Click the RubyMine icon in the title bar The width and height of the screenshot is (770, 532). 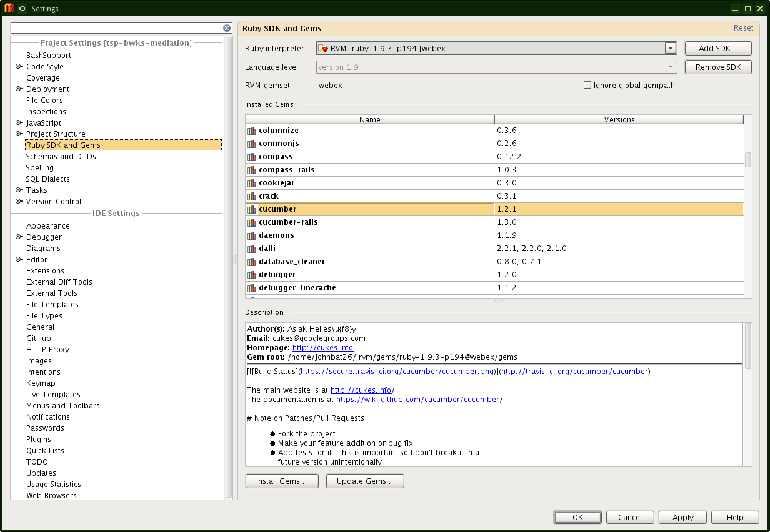pos(9,8)
